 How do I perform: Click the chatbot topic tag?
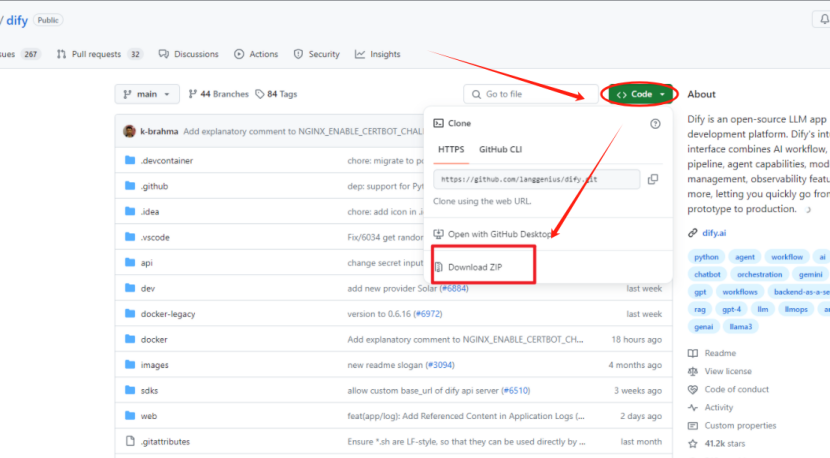[x=707, y=274]
